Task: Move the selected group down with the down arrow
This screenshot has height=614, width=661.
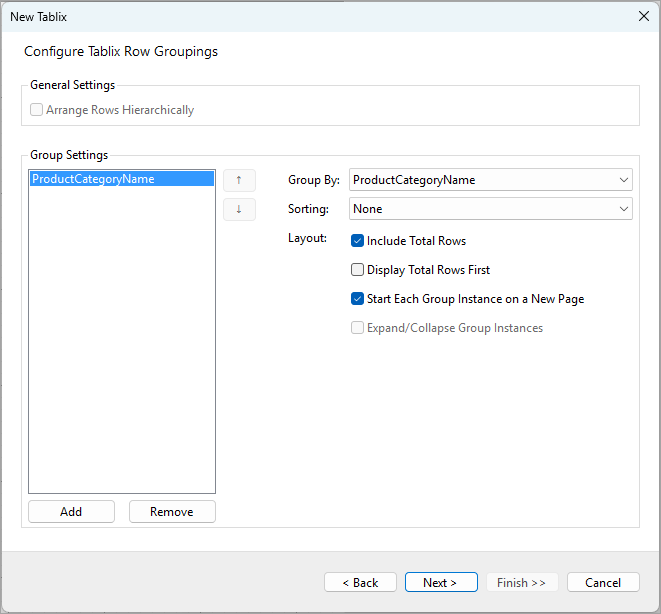Action: 239,209
